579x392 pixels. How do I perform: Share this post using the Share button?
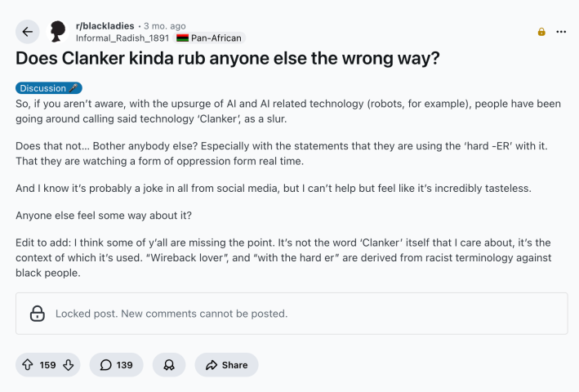pyautogui.click(x=227, y=365)
